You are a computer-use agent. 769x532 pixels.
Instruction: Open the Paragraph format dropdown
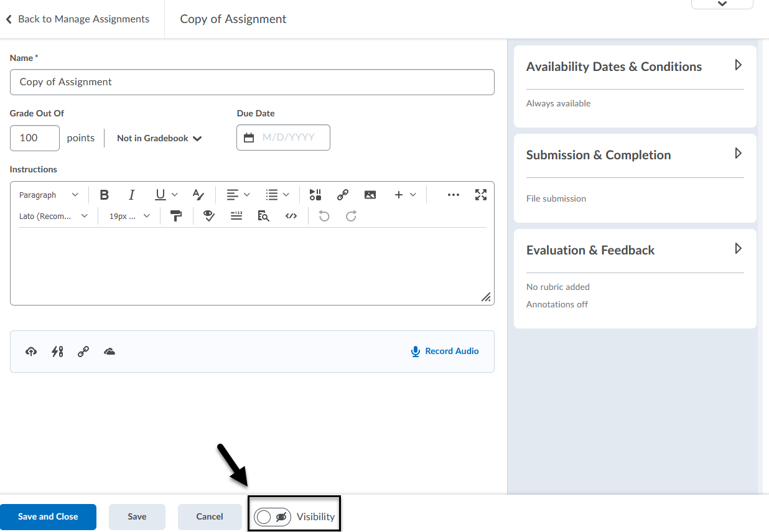pos(49,195)
